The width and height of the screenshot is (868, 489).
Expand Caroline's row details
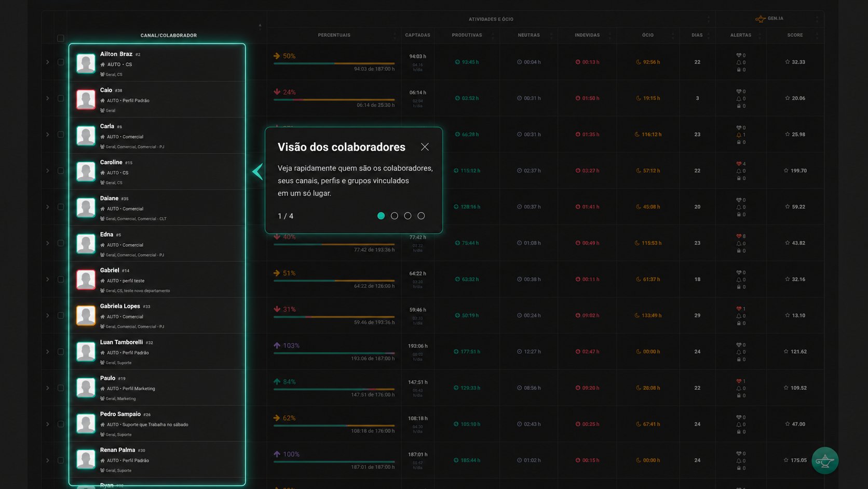48,170
